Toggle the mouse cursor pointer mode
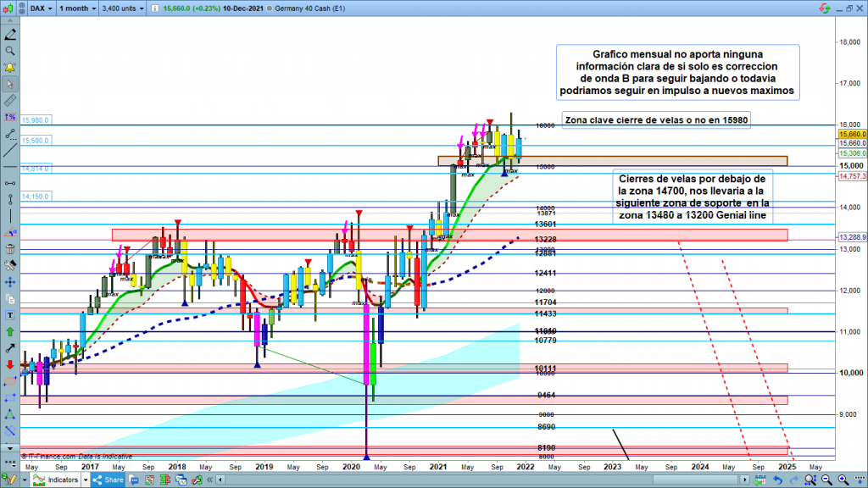This screenshot has height=488, width=868. (x=10, y=84)
